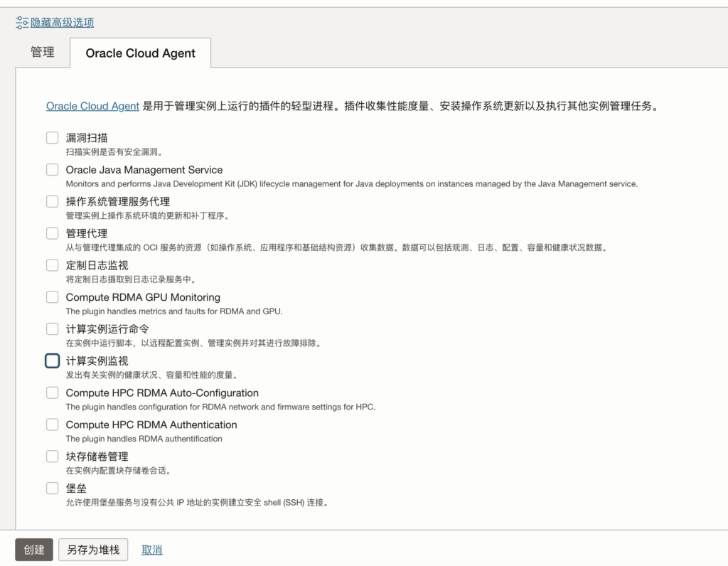Click the 计算实例运行命令 label

(x=107, y=329)
